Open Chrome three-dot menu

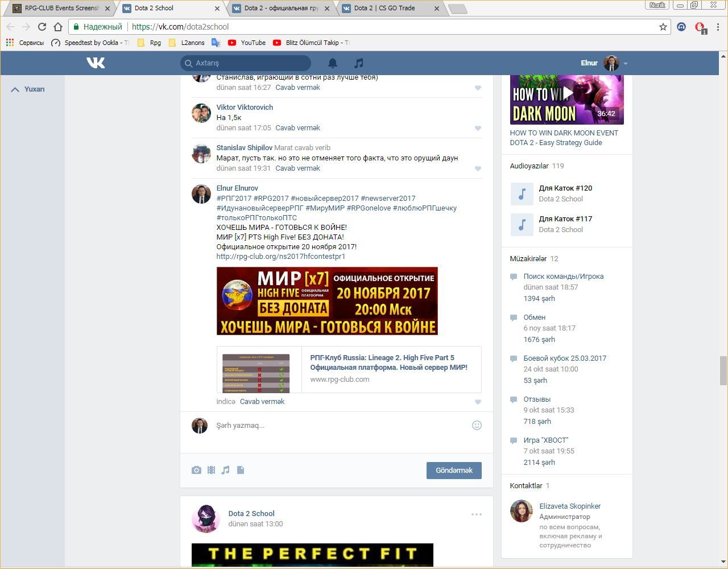click(718, 27)
